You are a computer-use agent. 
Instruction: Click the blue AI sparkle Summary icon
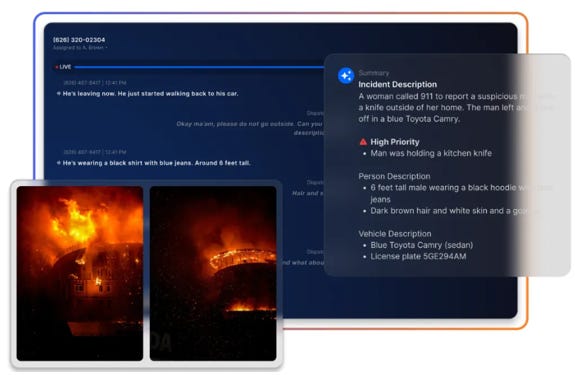346,76
